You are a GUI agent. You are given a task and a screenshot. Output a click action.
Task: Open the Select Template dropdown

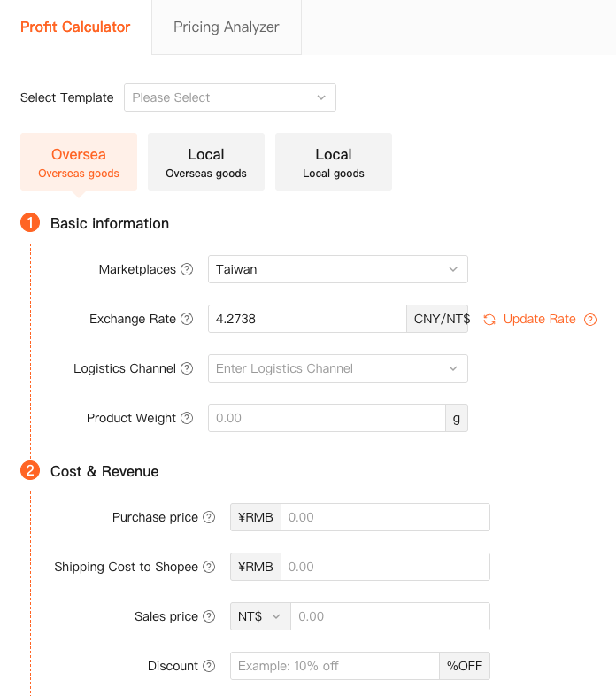[229, 97]
